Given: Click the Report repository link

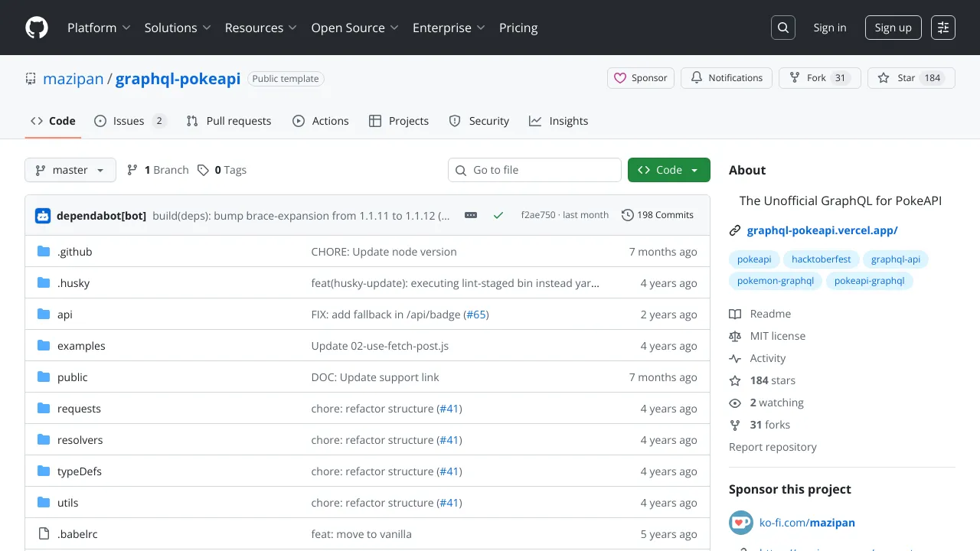Looking at the screenshot, I should tap(773, 447).
